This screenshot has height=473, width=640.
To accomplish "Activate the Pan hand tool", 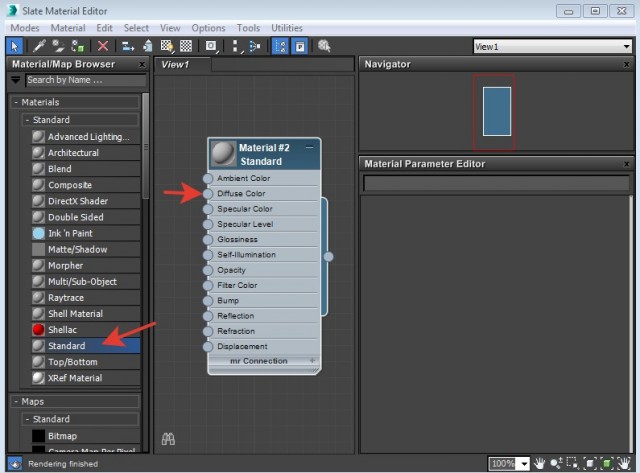I will (x=540, y=463).
